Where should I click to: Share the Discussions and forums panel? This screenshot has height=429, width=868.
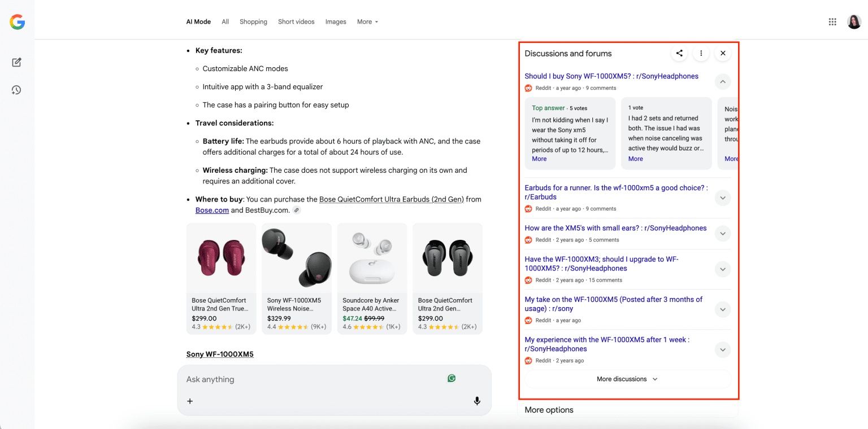pyautogui.click(x=679, y=53)
